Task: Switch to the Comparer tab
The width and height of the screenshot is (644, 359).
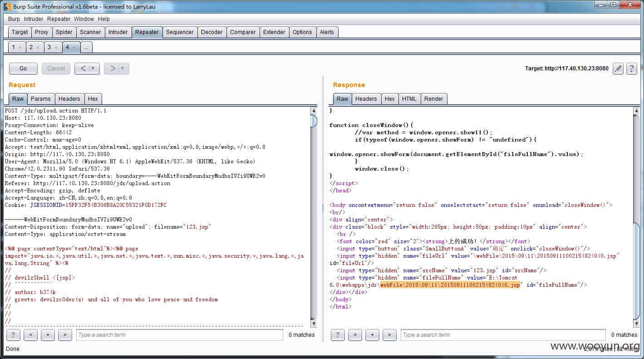Action: [x=243, y=32]
